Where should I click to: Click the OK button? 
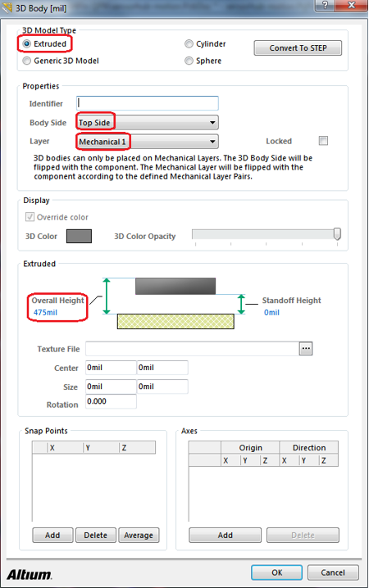point(276,572)
